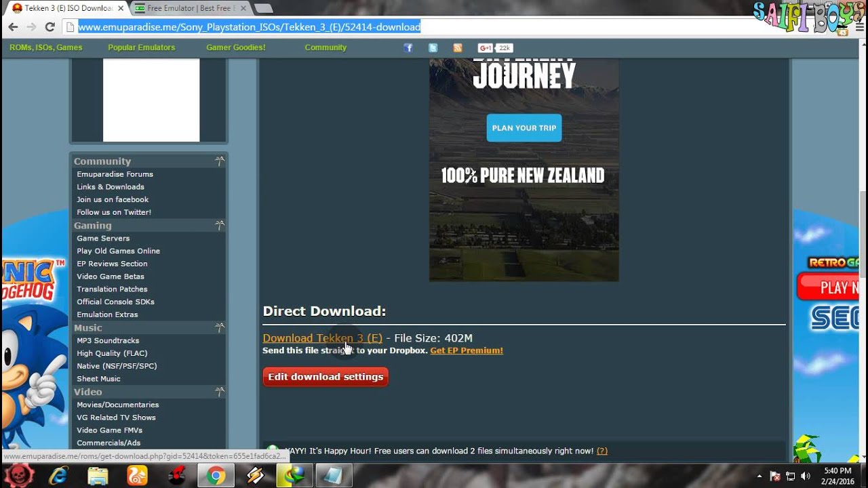This screenshot has height=488, width=868.
Task: Click the network tray icon
Action: pyautogui.click(x=791, y=476)
